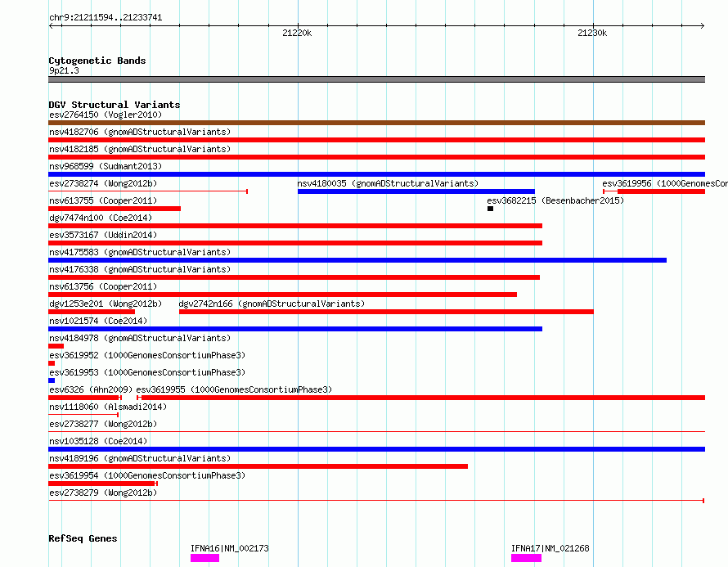Image resolution: width=728 pixels, height=567 pixels.
Task: Open esv3682215 (Besenbacher2015) label
Action: pyautogui.click(x=555, y=200)
